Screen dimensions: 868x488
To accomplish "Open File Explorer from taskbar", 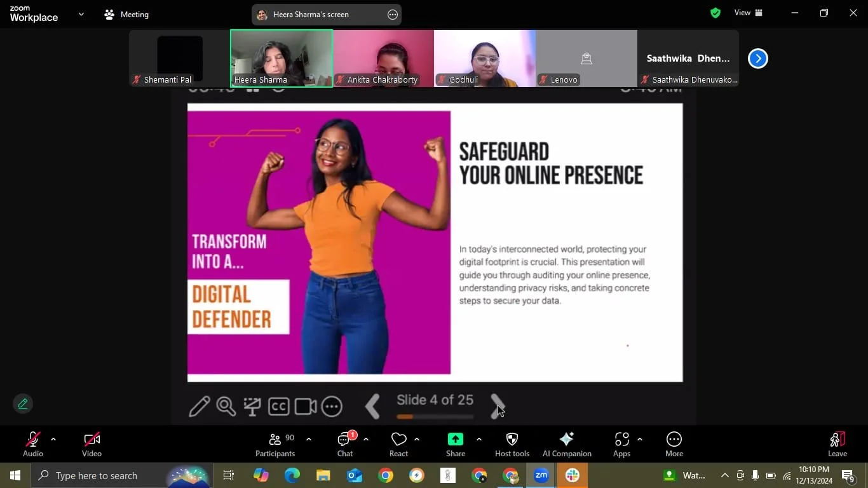I will point(323,475).
